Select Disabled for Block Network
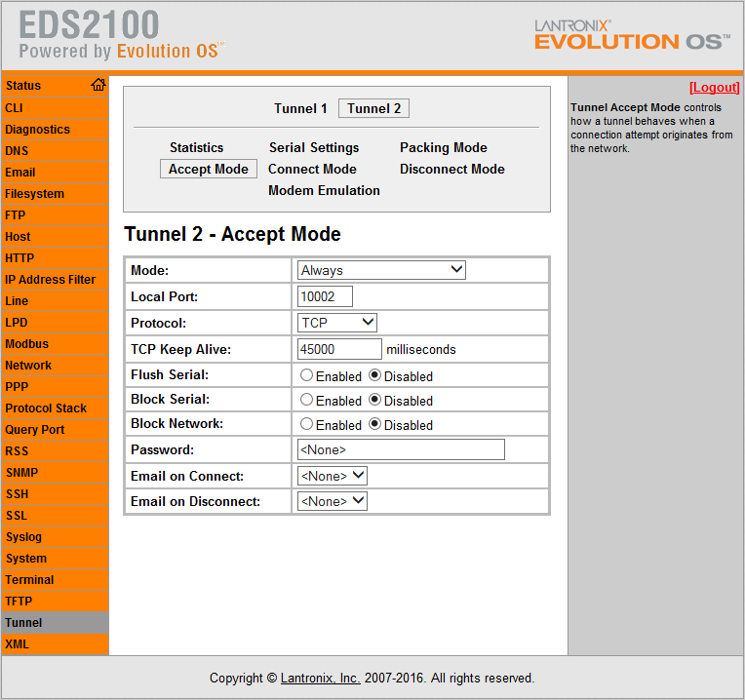The height and width of the screenshot is (700, 745). coord(374,424)
